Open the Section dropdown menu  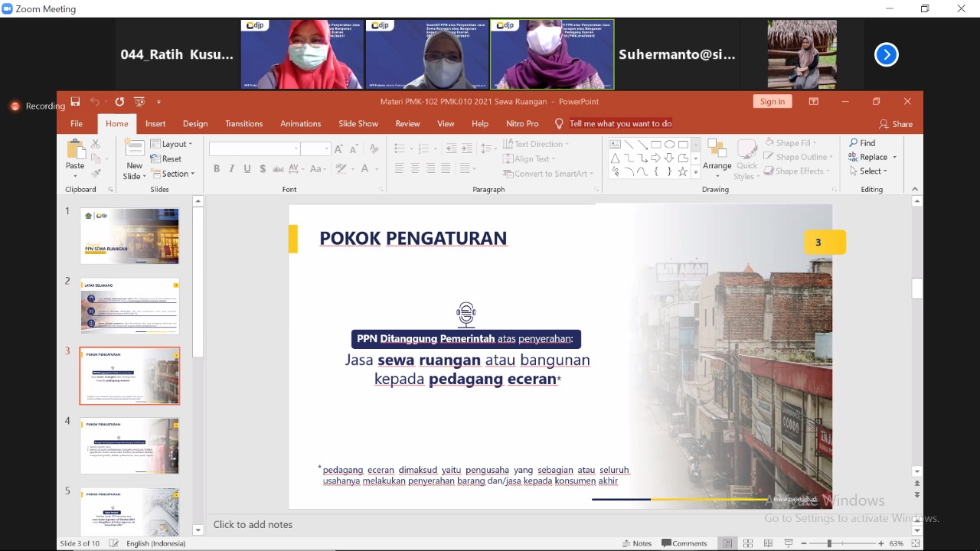(174, 174)
